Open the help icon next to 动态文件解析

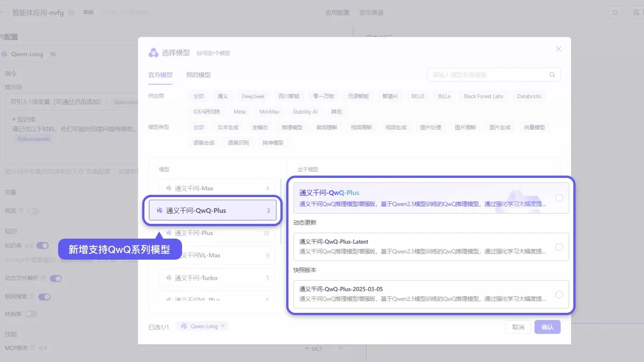click(43, 278)
